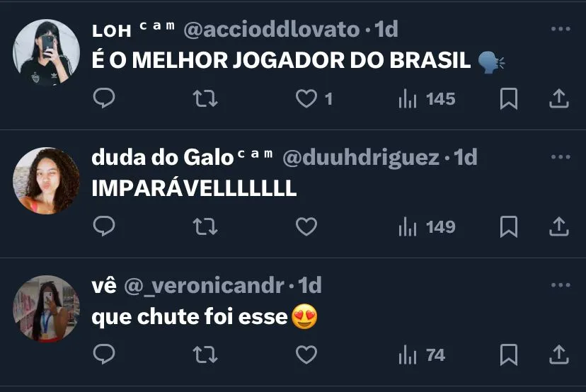Like the IMPARÁVELLLLLLL tweet
The width and height of the screenshot is (586, 392).
click(306, 226)
